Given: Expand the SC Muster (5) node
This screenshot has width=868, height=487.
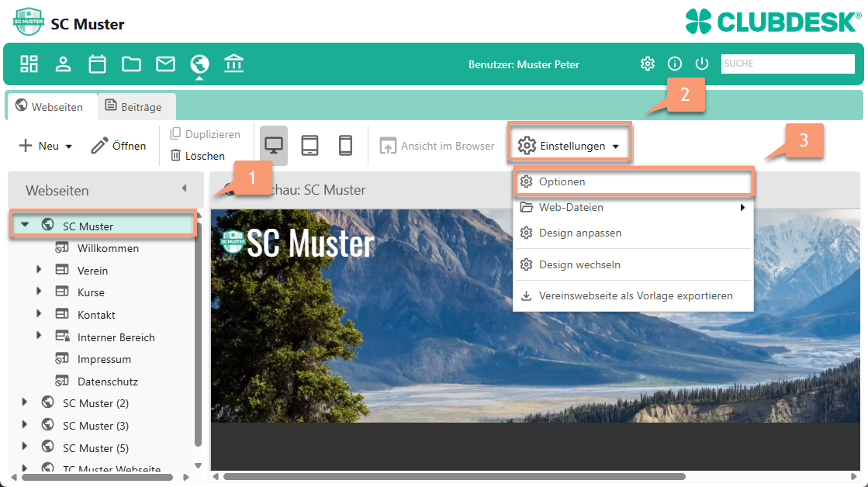Looking at the screenshot, I should pos(24,446).
